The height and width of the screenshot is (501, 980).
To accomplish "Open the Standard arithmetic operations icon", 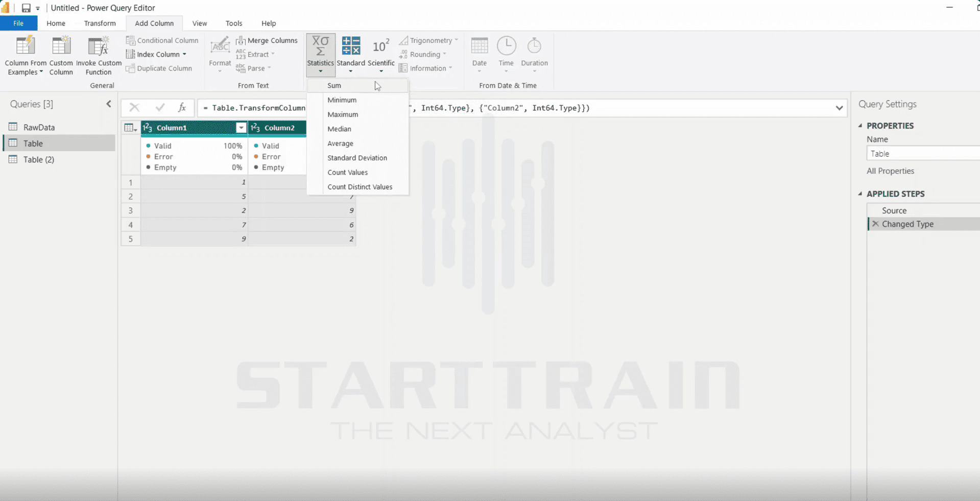I will 351,45.
